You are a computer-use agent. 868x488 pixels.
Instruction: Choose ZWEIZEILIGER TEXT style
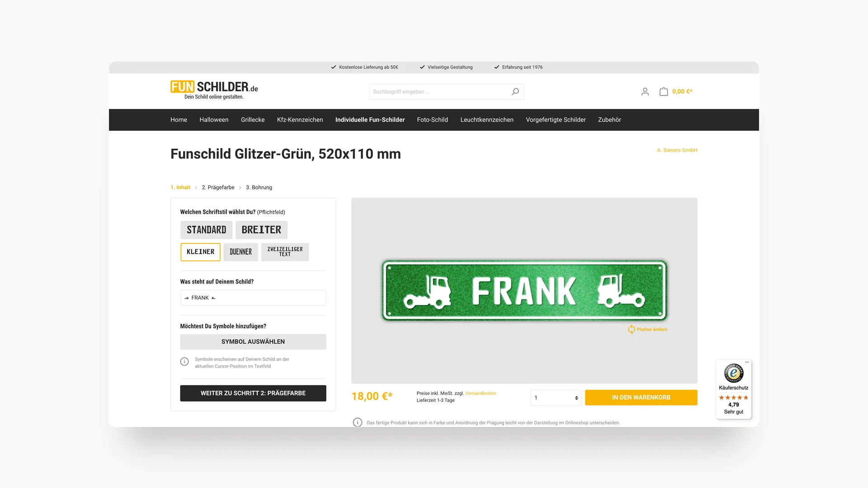point(284,252)
